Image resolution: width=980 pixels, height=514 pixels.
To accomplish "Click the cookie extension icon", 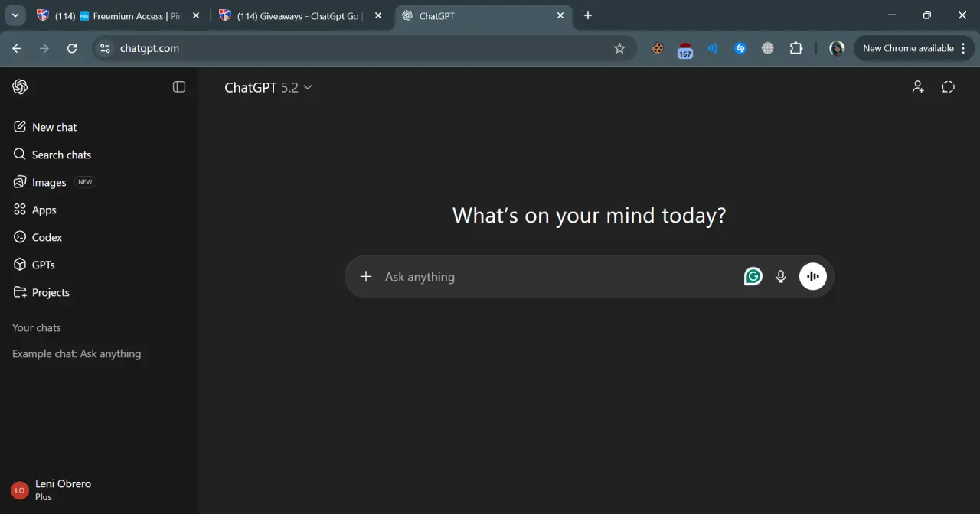I will [658, 48].
